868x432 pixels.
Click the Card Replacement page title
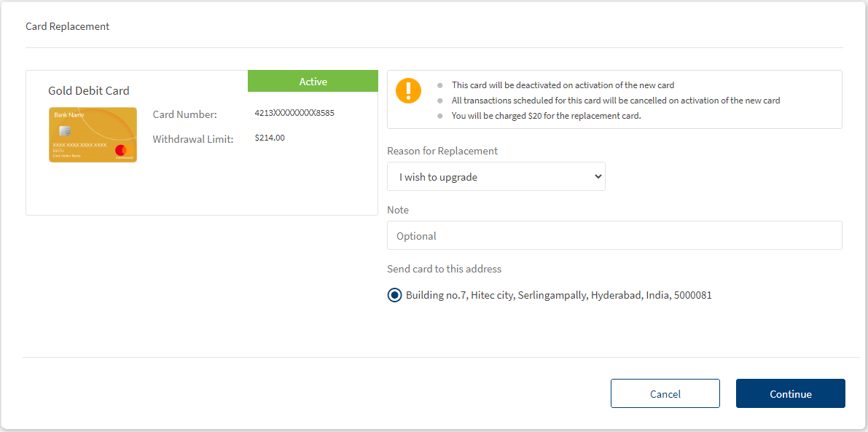click(x=67, y=26)
